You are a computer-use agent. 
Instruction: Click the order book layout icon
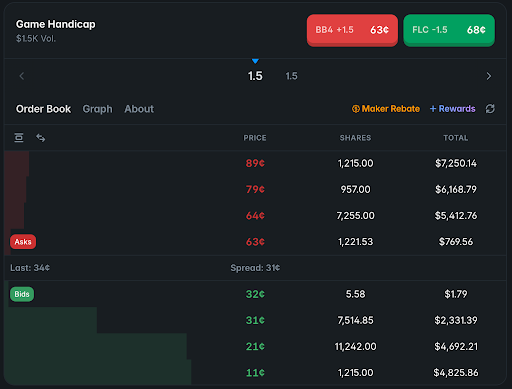click(x=19, y=137)
